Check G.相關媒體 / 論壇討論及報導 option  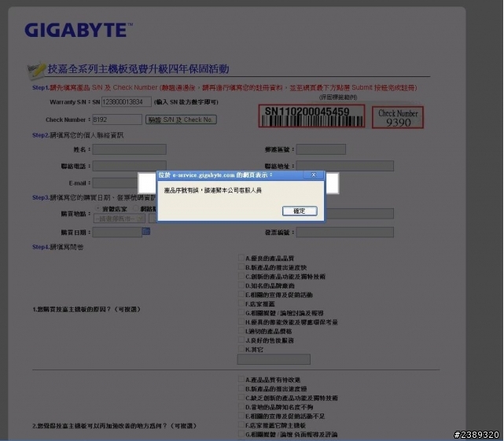[241, 312]
